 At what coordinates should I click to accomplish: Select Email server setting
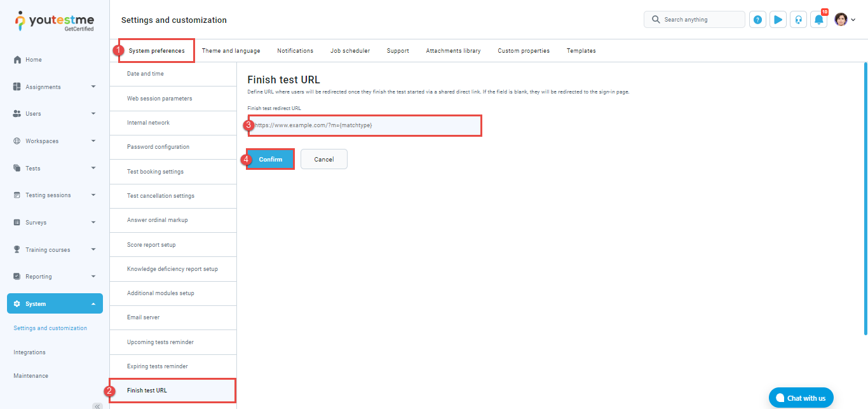click(173, 317)
